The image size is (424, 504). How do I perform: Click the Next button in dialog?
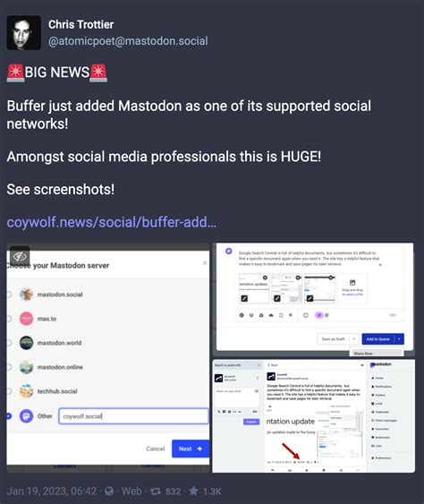(191, 448)
